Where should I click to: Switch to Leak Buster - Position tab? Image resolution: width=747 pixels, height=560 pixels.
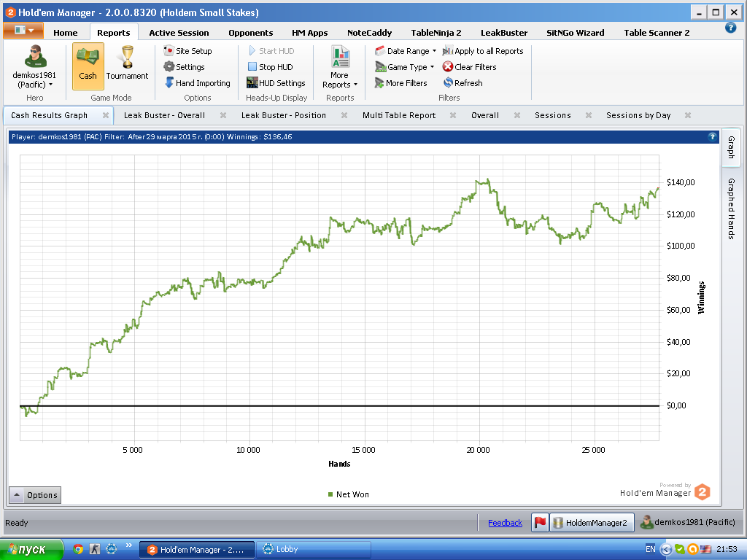pos(284,115)
